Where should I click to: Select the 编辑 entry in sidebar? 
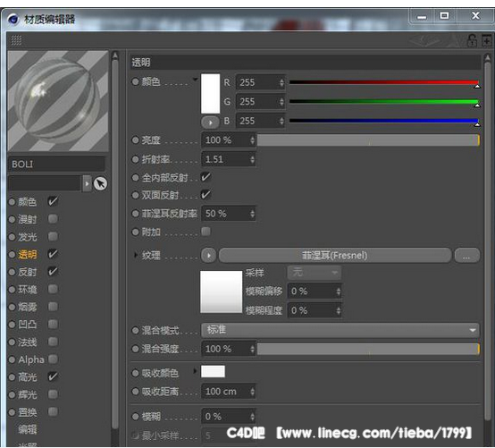[x=27, y=429]
